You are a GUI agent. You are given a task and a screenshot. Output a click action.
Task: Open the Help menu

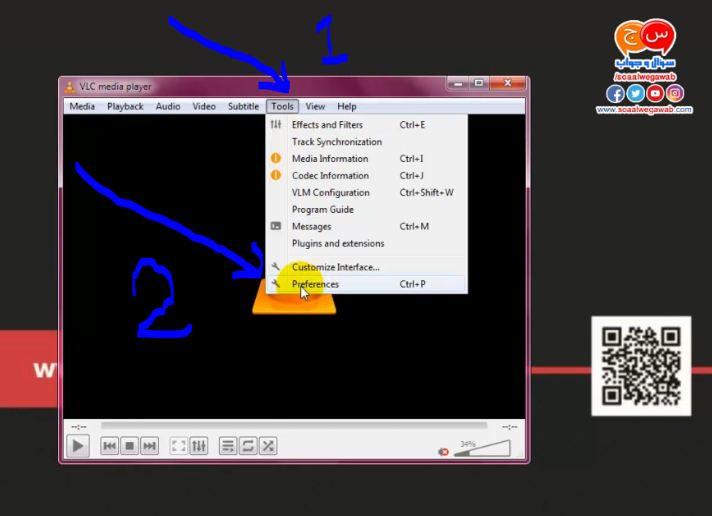tap(347, 106)
